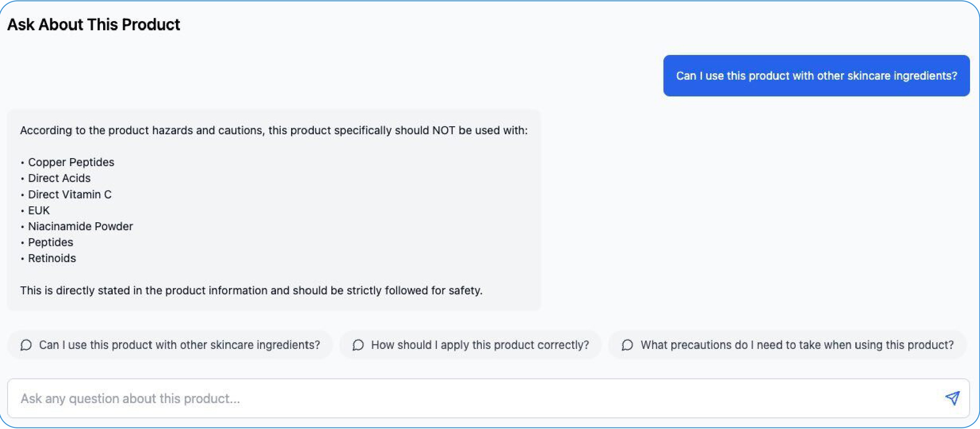Choose the 'How should I apply this product correctly?' suggestion

[470, 345]
